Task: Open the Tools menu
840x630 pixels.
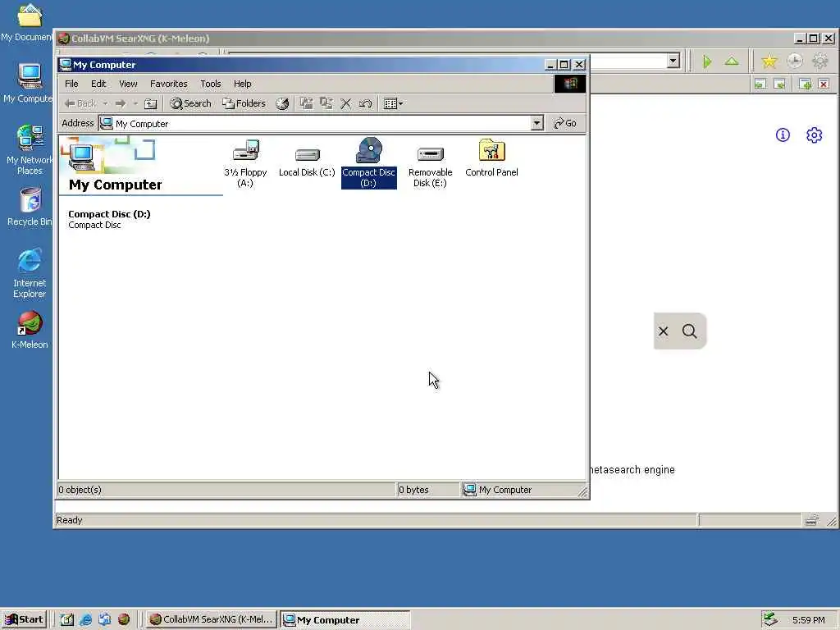Action: pyautogui.click(x=211, y=84)
